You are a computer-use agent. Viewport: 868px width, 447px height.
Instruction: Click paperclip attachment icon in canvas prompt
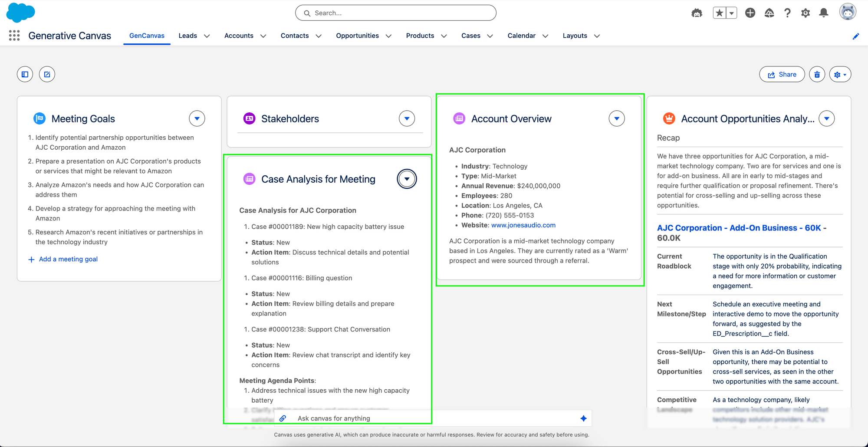(x=283, y=418)
